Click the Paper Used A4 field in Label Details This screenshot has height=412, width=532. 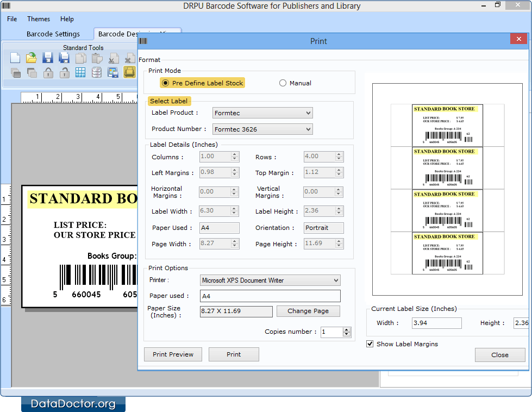pyautogui.click(x=219, y=228)
